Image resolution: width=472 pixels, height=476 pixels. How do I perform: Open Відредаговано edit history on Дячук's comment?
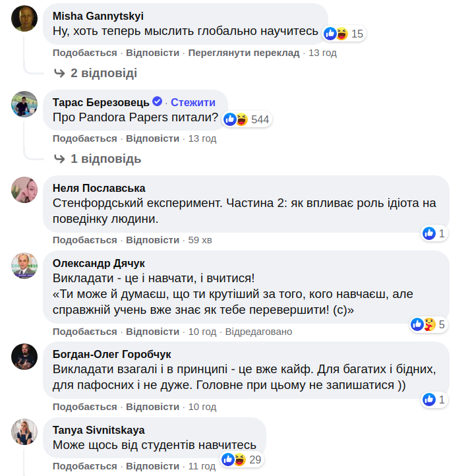258,332
